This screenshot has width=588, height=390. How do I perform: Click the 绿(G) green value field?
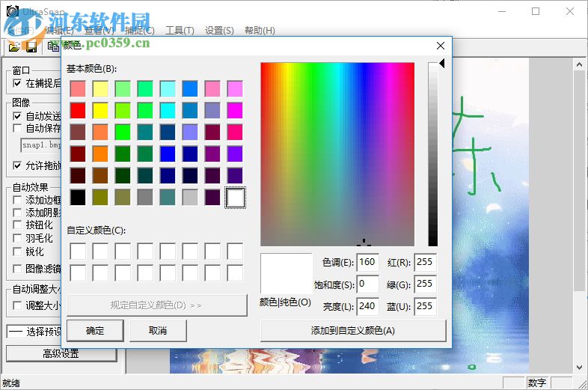pos(425,284)
